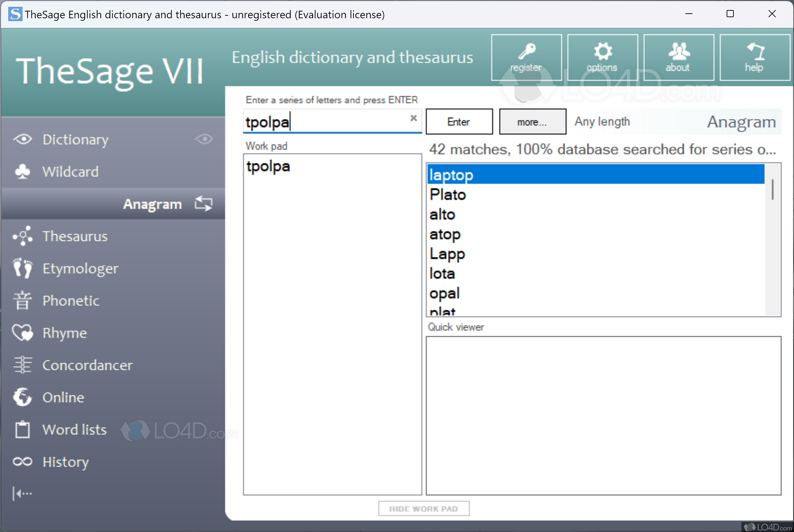Click the help lamp icon
794x532 pixels.
click(x=755, y=51)
